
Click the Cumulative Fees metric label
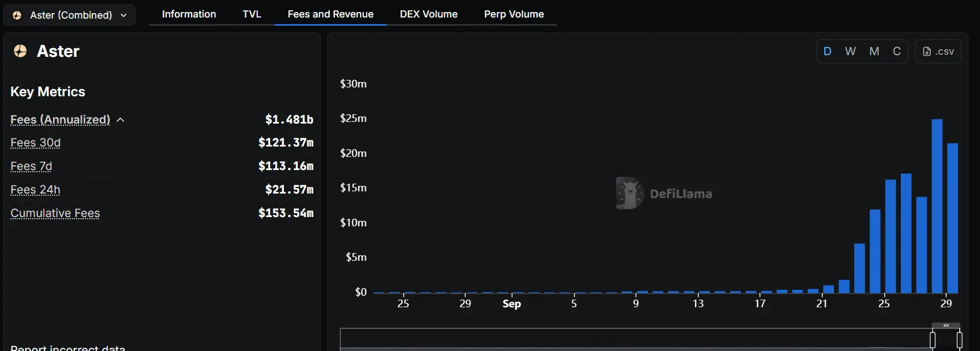click(x=55, y=213)
